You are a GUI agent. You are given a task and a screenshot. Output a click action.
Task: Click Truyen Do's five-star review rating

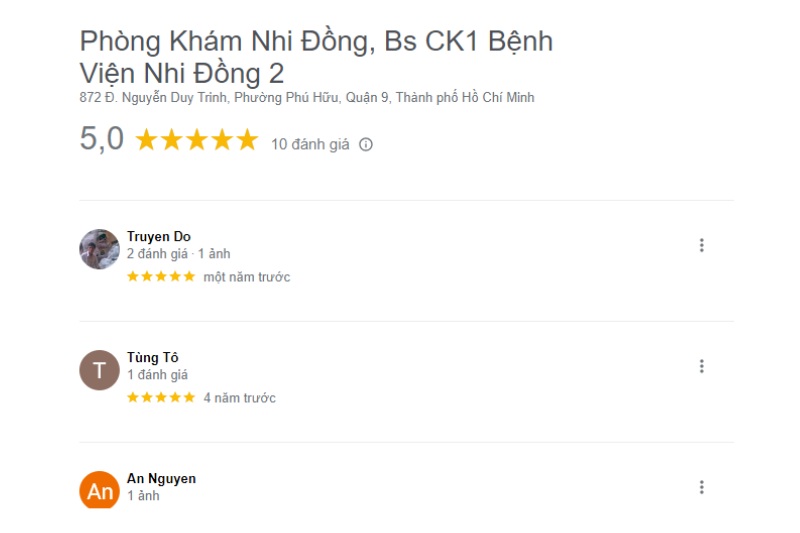tap(161, 277)
